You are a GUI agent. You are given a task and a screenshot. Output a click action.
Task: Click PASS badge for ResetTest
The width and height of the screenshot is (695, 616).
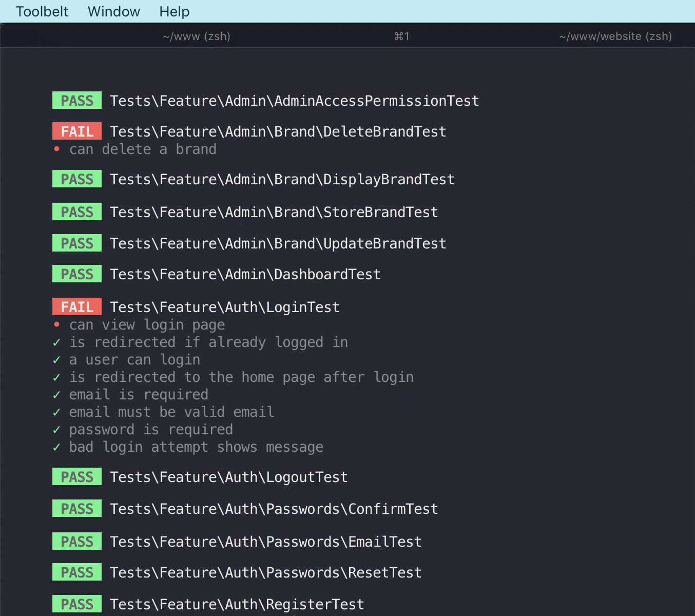click(x=77, y=572)
